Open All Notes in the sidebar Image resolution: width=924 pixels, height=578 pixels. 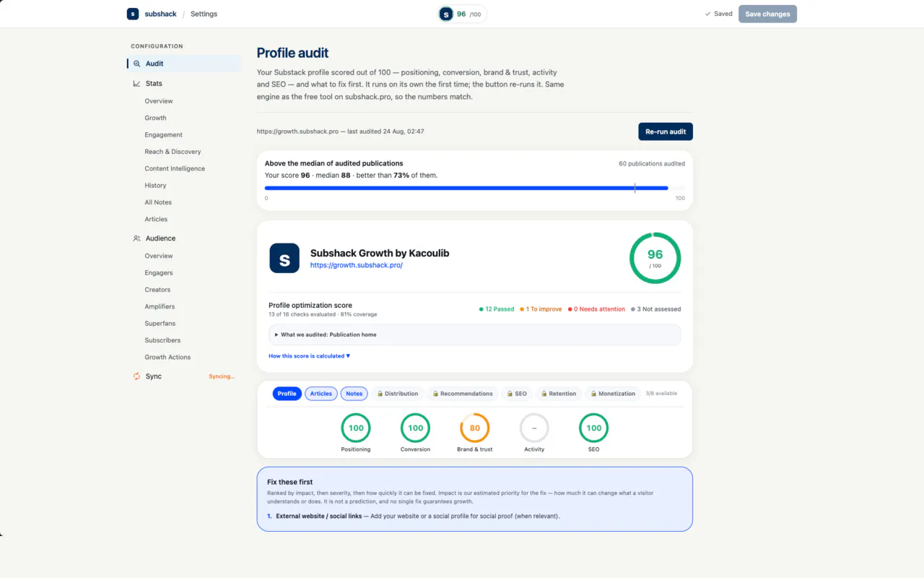coord(158,202)
